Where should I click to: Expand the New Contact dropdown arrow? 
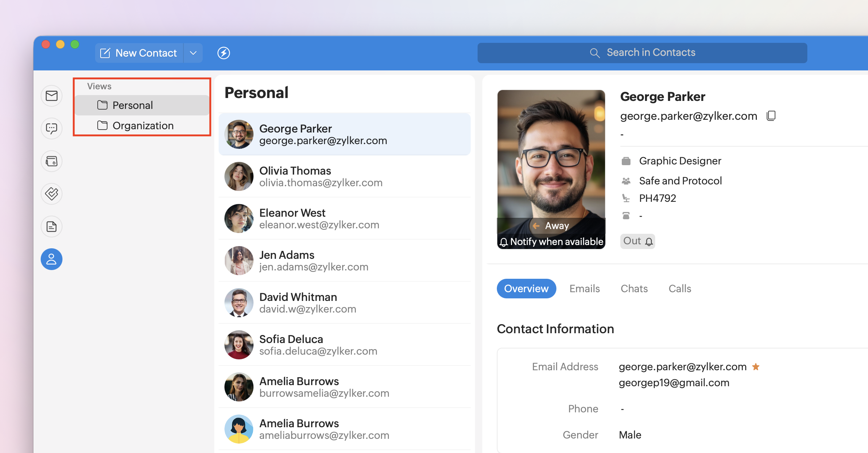pos(193,53)
